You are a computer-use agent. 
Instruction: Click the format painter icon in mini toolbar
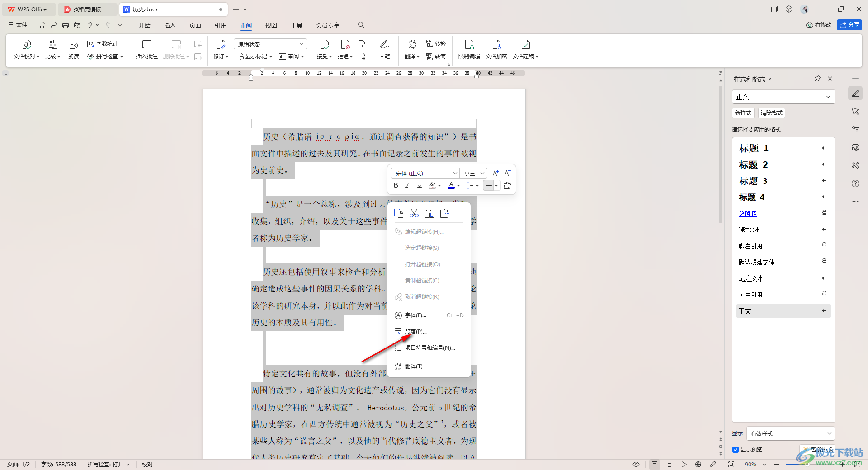(507, 185)
